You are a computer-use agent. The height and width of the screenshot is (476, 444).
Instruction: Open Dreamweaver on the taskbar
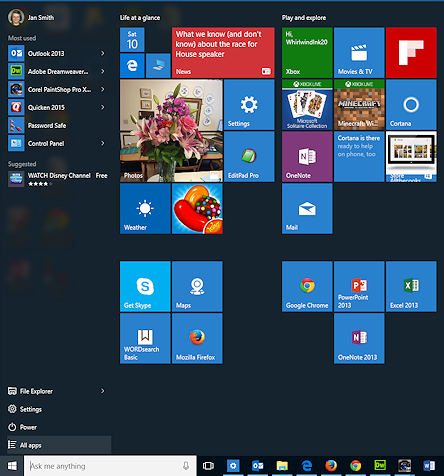380,466
